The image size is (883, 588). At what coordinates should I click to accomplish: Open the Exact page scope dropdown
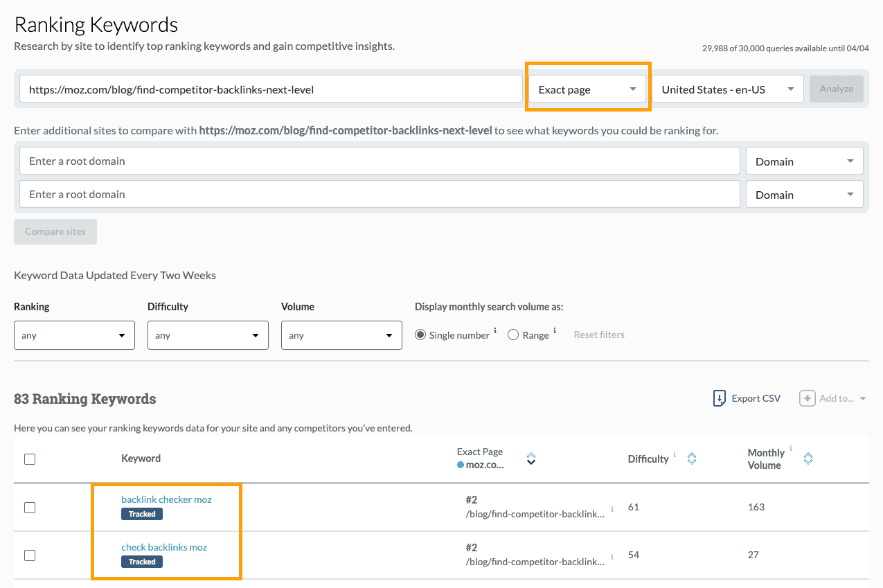(587, 89)
